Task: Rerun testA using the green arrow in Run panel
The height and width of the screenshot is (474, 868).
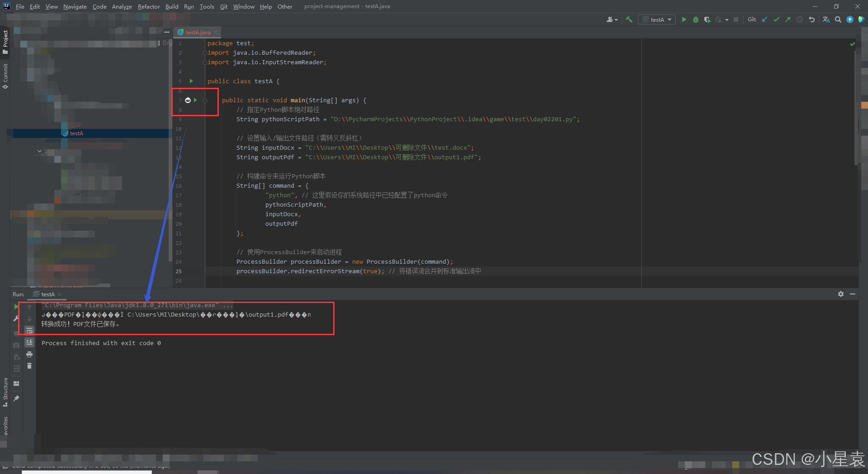Action: point(17,307)
